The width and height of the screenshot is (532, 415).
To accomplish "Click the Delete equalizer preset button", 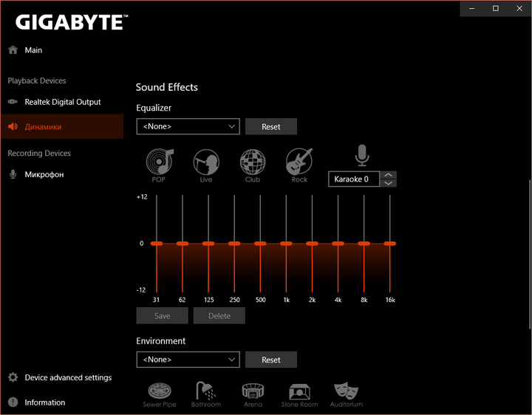I will pos(219,315).
